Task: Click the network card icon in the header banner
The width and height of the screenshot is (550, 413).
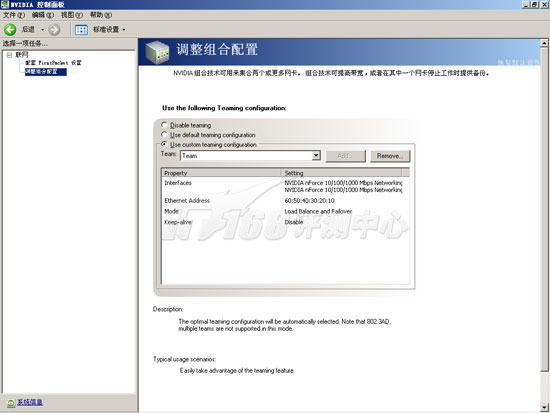Action: pos(157,52)
